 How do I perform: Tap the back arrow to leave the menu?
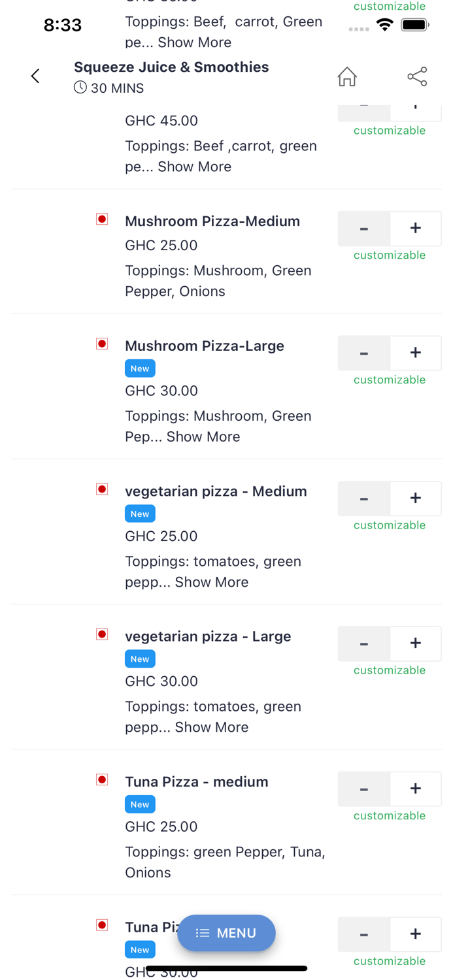pos(35,76)
